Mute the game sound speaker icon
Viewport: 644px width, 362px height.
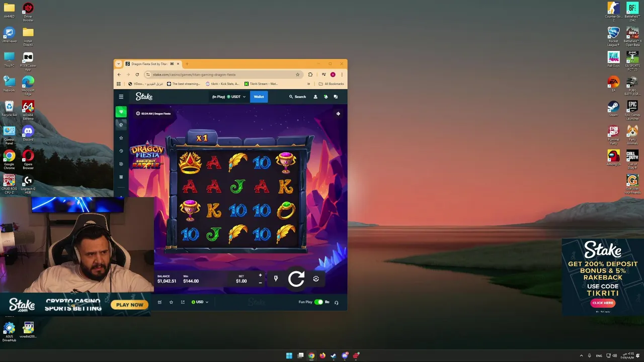pyautogui.click(x=338, y=114)
